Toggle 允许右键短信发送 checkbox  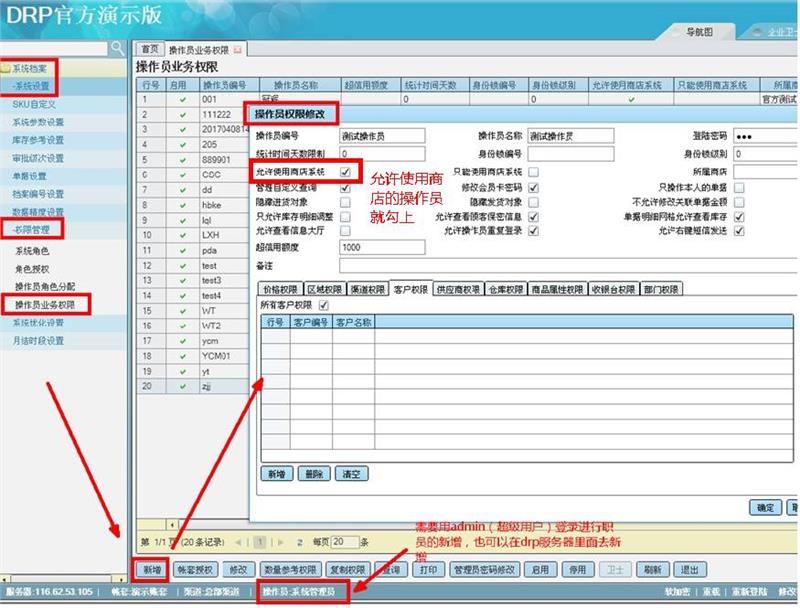pyautogui.click(x=739, y=231)
